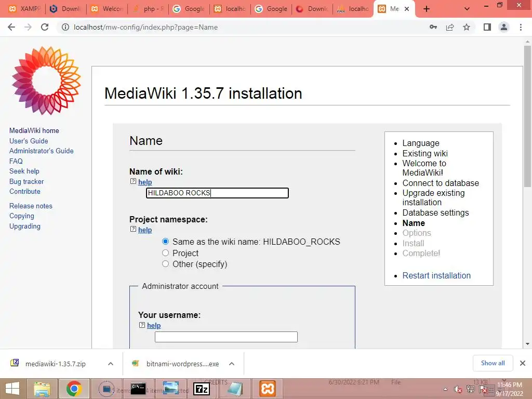Select the 'Project' namespace radio option
Image resolution: width=532 pixels, height=399 pixels.
tap(165, 253)
